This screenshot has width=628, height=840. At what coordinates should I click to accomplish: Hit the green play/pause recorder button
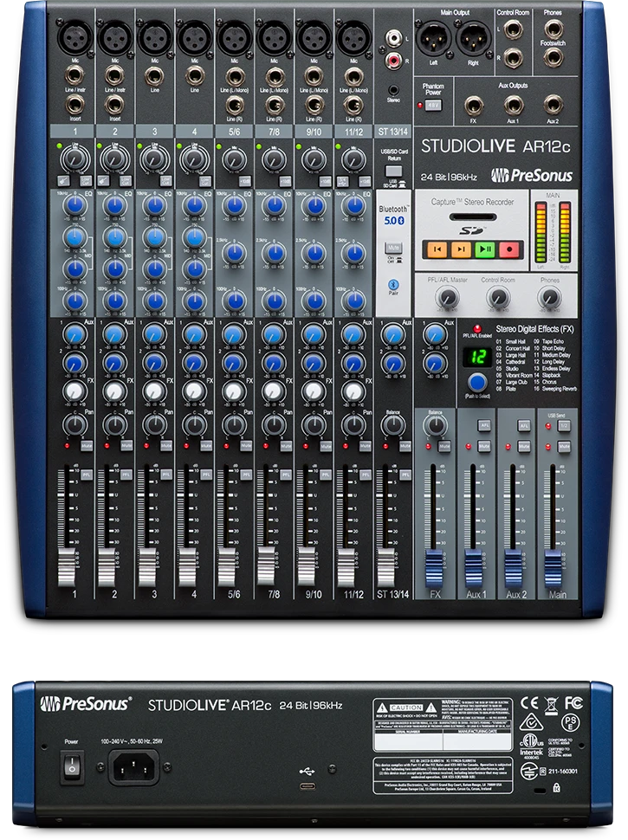(485, 249)
